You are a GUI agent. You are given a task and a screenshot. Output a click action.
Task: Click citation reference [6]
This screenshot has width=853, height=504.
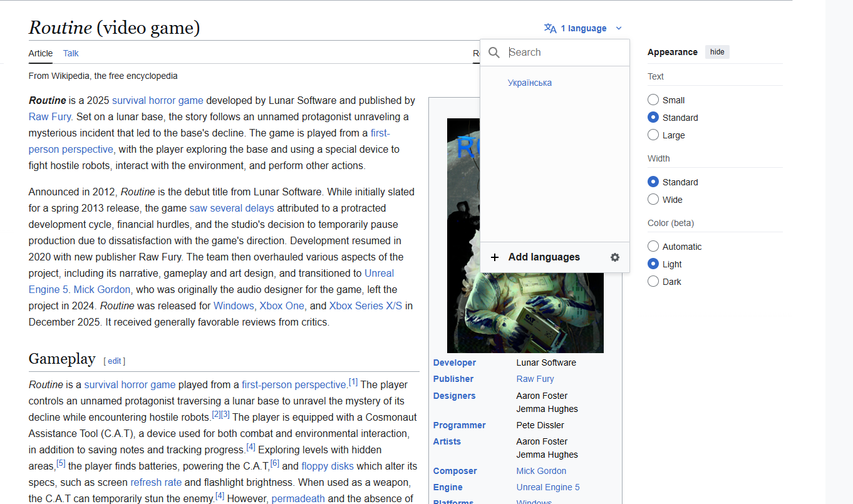click(275, 463)
